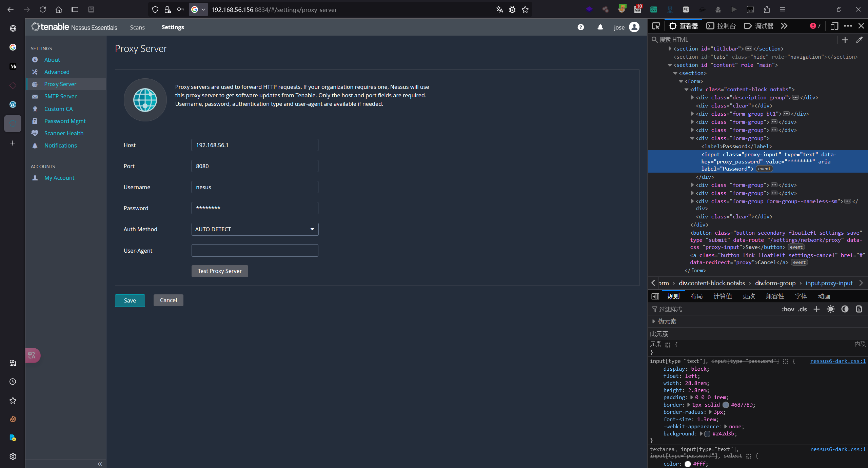Toggle the .cls class panel
Screen dimensions: 868x468
(803, 309)
